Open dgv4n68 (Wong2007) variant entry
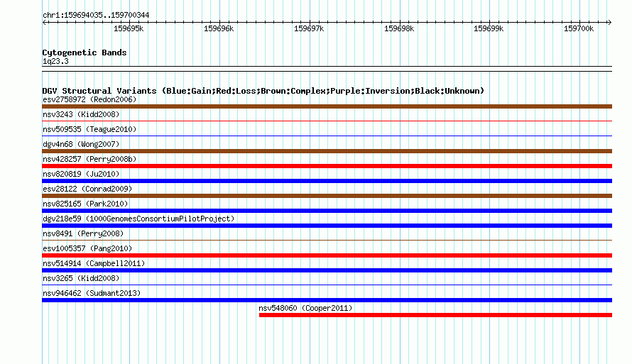The width and height of the screenshot is (632, 364). point(81,144)
